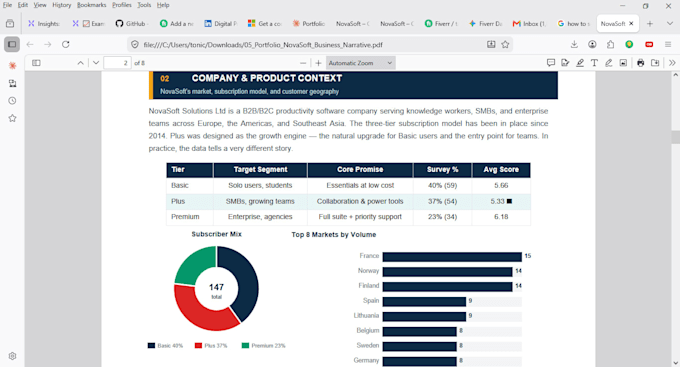Open the History menu
Screen dimensions: 680x367
(x=62, y=5)
